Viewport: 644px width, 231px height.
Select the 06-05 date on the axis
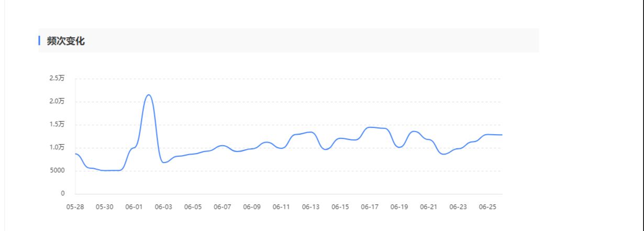point(193,207)
